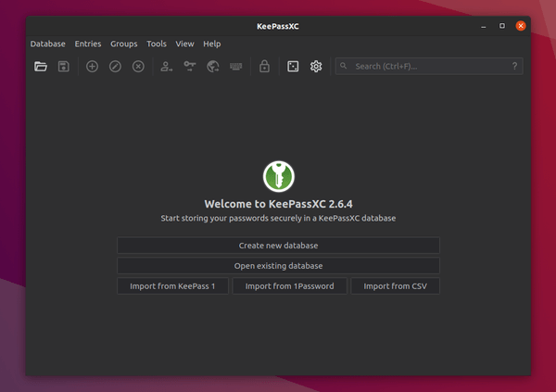556x392 pixels.
Task: Click the search help question mark
Action: click(x=514, y=66)
